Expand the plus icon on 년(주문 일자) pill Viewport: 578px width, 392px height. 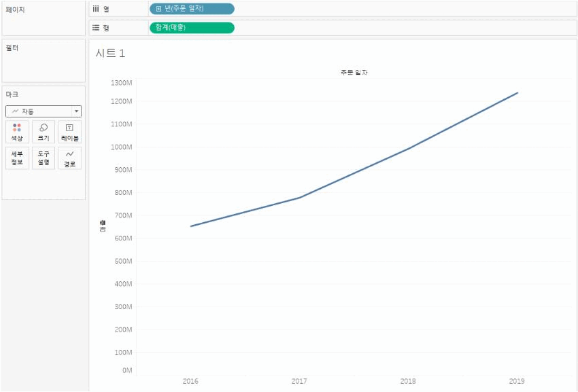click(x=158, y=9)
